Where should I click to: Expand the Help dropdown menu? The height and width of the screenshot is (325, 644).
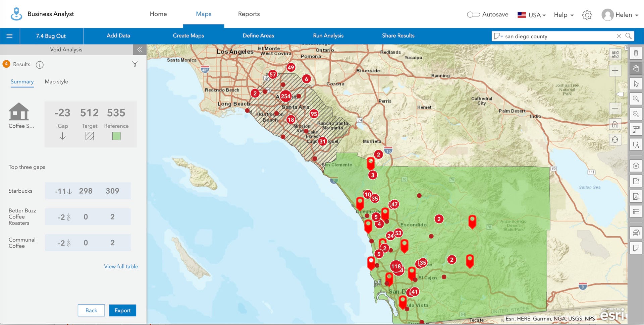[564, 15]
